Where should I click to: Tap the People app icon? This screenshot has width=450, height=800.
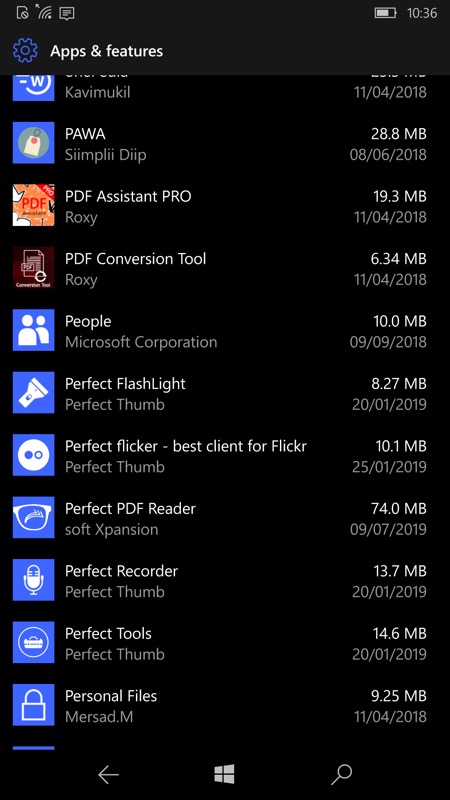pos(33,330)
